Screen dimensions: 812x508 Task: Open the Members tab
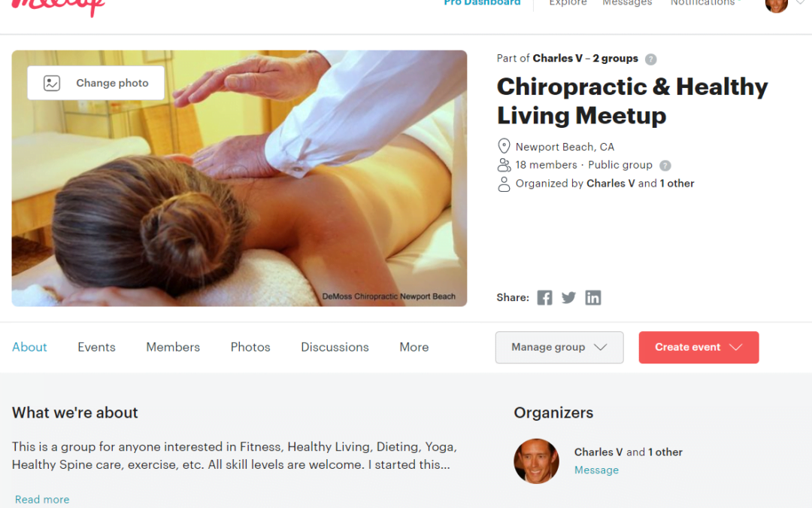tap(173, 347)
